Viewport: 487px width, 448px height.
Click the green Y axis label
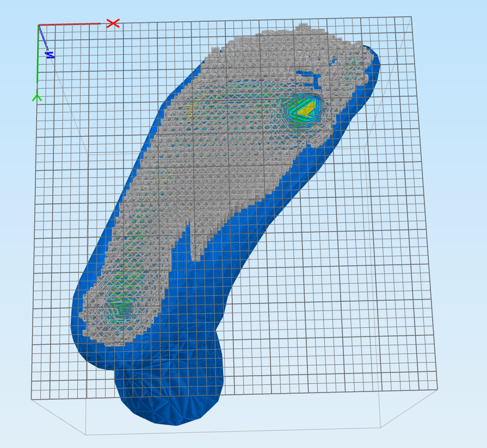37,95
